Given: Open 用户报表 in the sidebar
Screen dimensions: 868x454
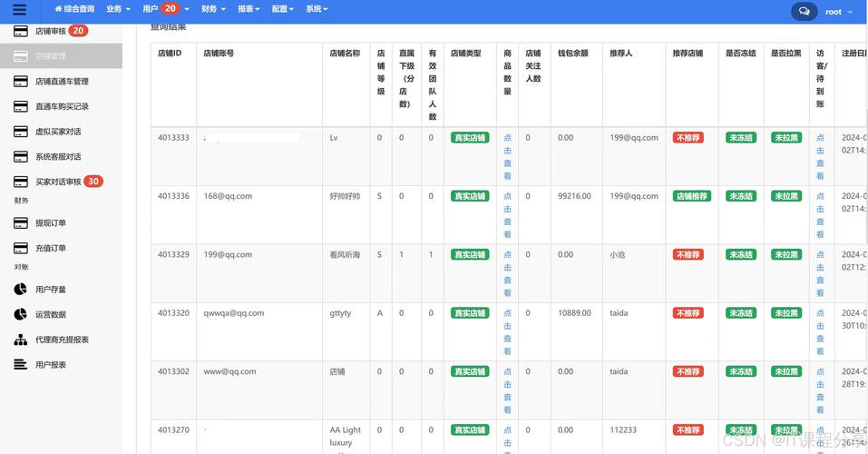Looking at the screenshot, I should 51,365.
